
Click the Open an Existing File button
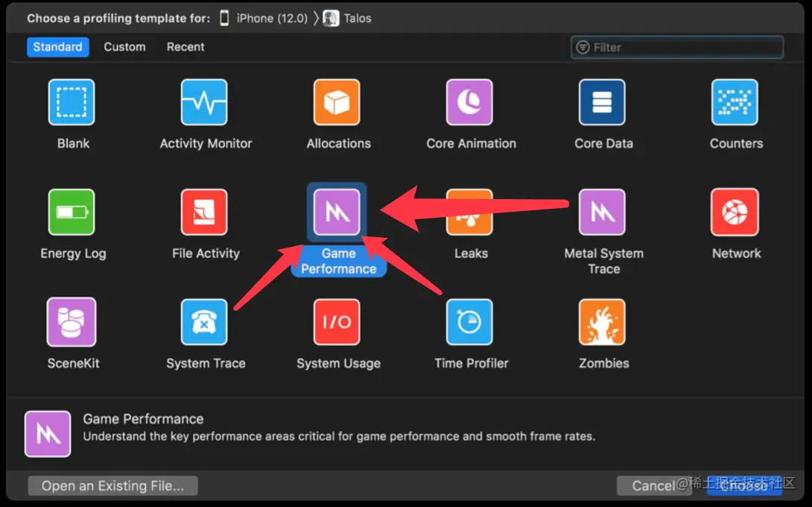113,485
